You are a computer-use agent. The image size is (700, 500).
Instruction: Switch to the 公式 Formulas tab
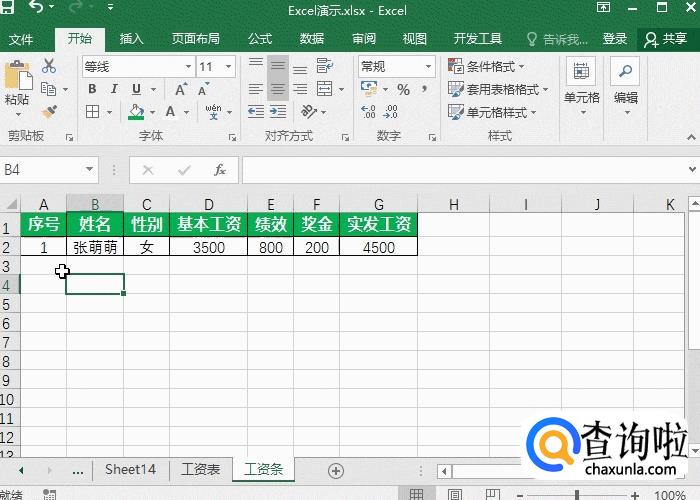tap(260, 39)
